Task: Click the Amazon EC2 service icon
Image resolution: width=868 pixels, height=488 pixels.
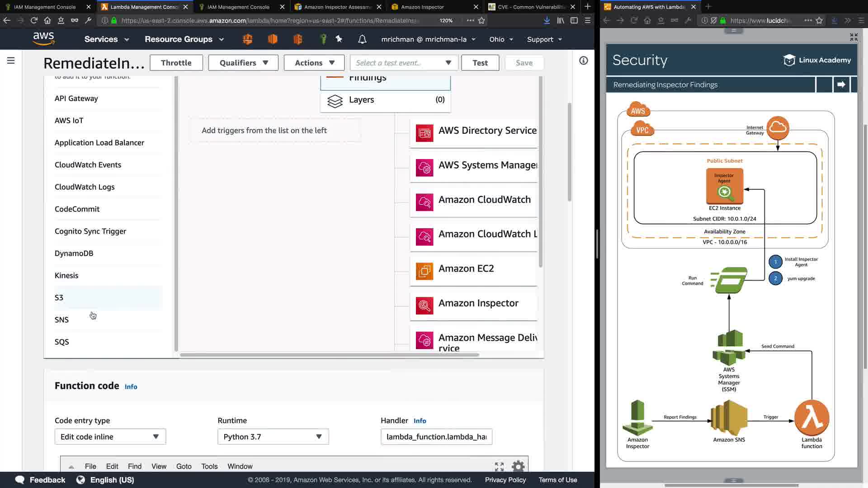Action: pos(425,271)
